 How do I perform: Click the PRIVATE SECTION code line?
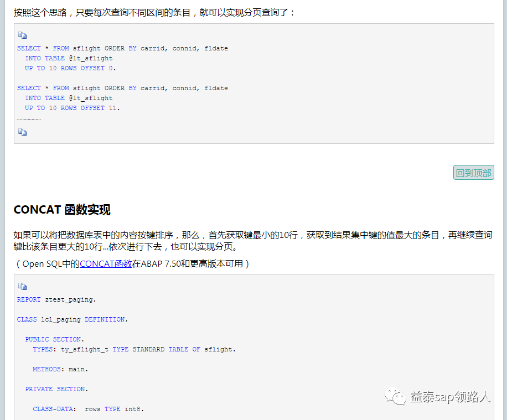(x=56, y=389)
